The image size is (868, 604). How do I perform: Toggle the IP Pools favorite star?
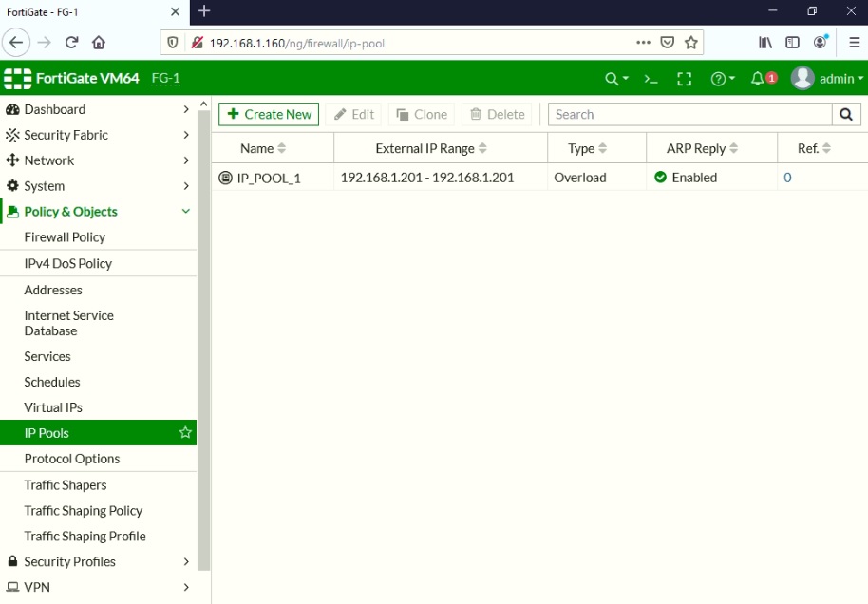click(x=186, y=432)
